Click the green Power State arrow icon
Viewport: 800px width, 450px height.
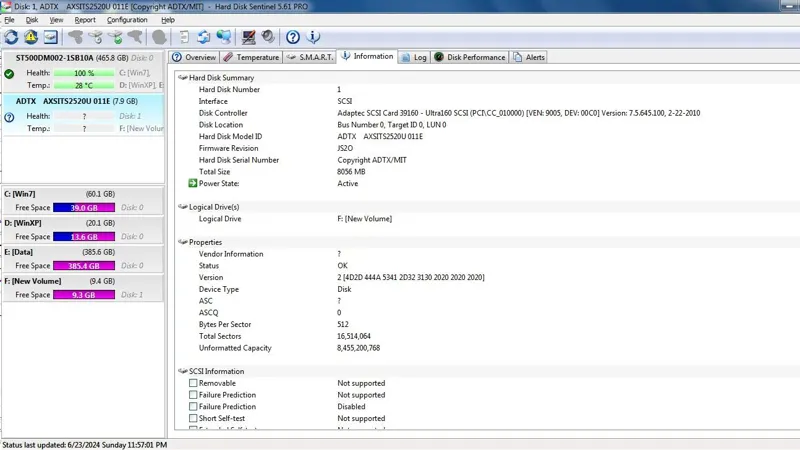tap(193, 184)
